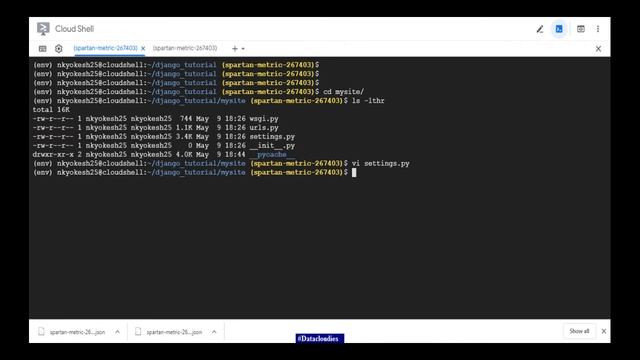
Task: Toggle the Cloud Shell terminal icon
Action: coord(559,29)
